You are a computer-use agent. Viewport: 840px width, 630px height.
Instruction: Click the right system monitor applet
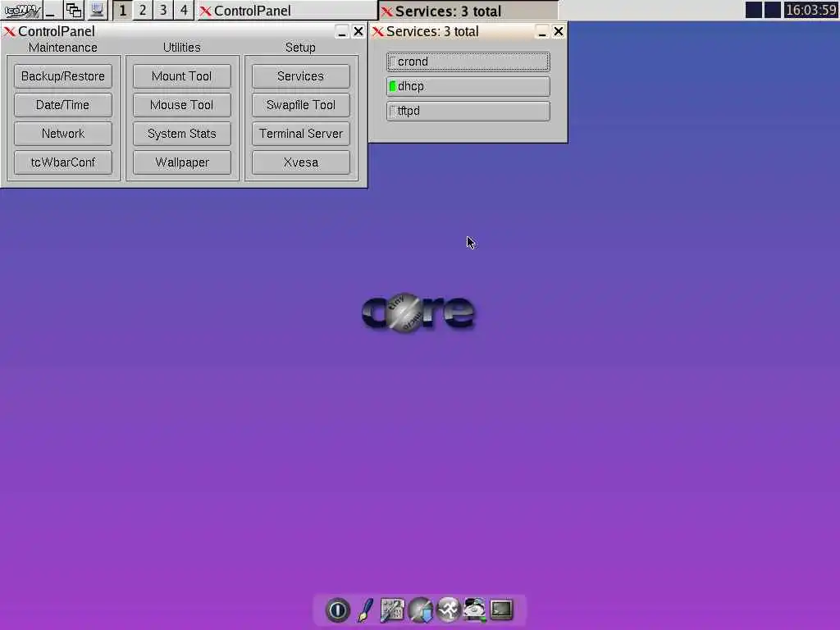click(772, 10)
